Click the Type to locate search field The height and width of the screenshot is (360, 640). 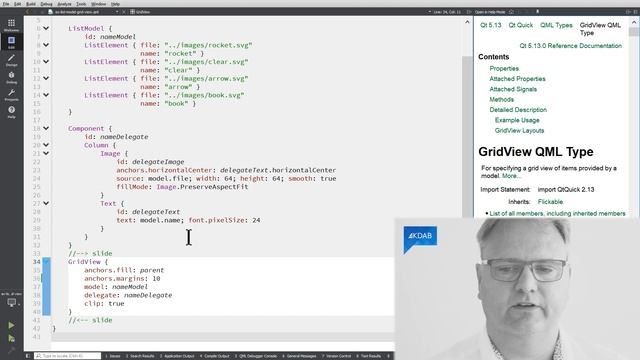(67, 356)
